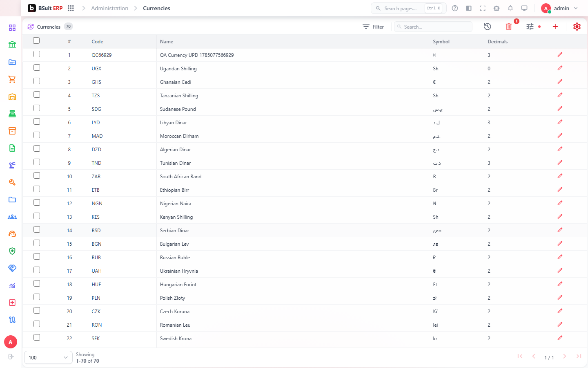Check the UGX row checkbox
Viewport: 588px width, 368px height.
[37, 67]
